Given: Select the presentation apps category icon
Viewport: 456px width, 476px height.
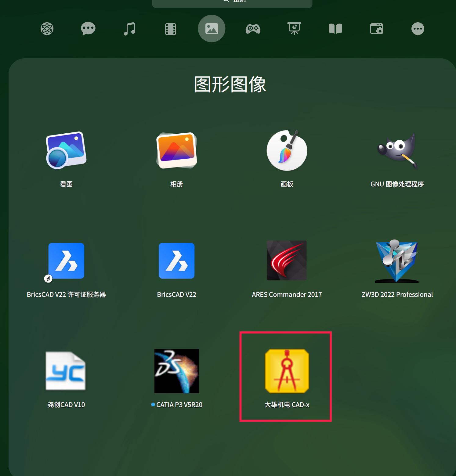Looking at the screenshot, I should point(294,28).
